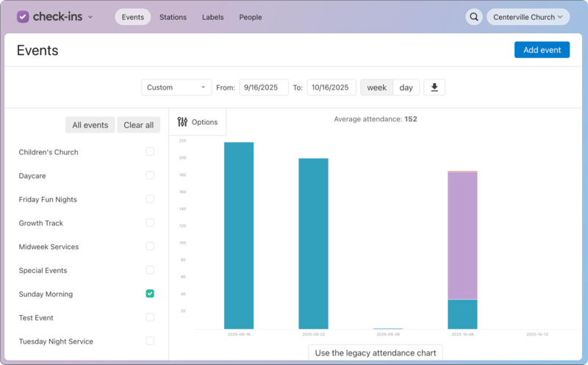Check the Friday Fun Nights checkbox
Screen dimensions: 588x365
150,199
